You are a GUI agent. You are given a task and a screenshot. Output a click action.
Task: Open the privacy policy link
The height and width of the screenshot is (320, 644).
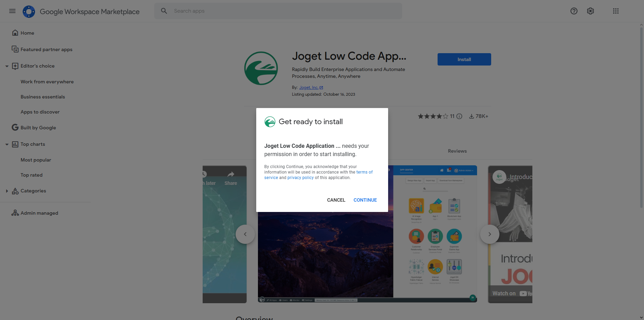pyautogui.click(x=301, y=178)
